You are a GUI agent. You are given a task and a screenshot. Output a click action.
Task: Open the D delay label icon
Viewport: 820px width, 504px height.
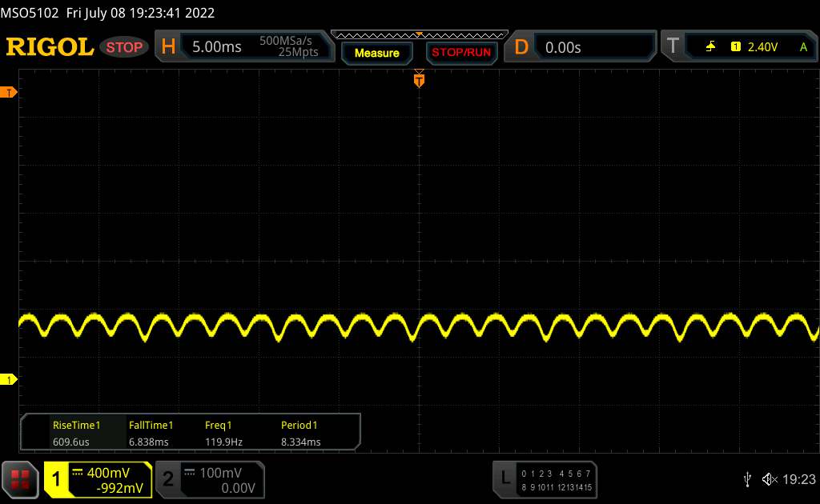[521, 47]
